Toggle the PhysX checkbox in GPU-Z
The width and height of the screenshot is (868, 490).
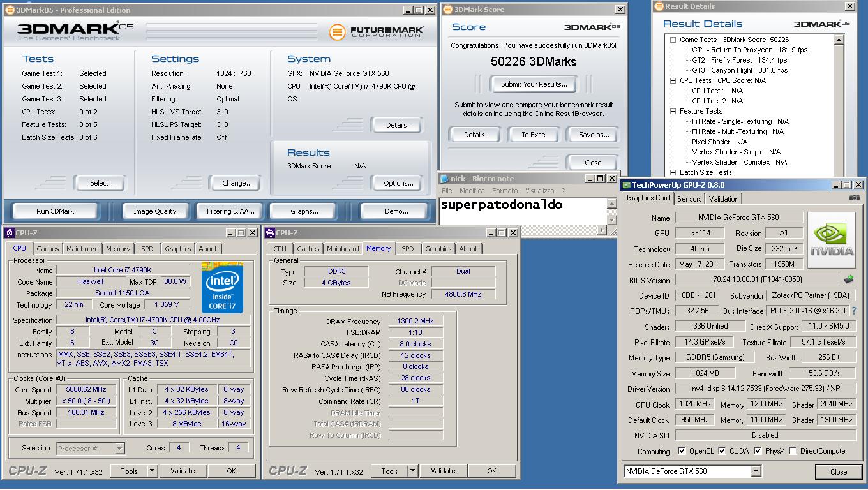[758, 450]
